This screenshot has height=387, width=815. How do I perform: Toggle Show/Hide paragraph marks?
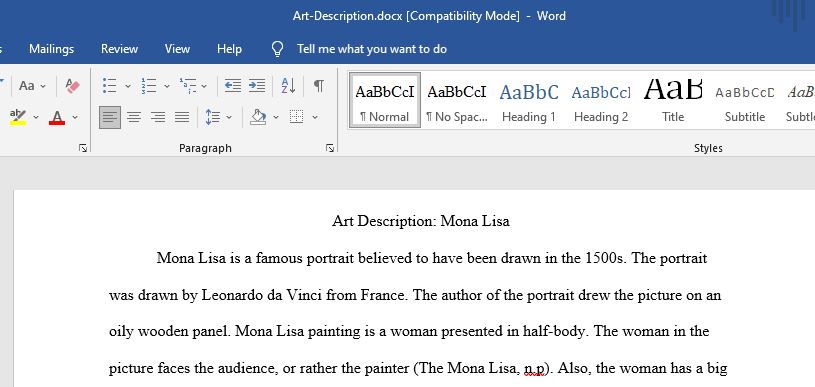pyautogui.click(x=319, y=86)
